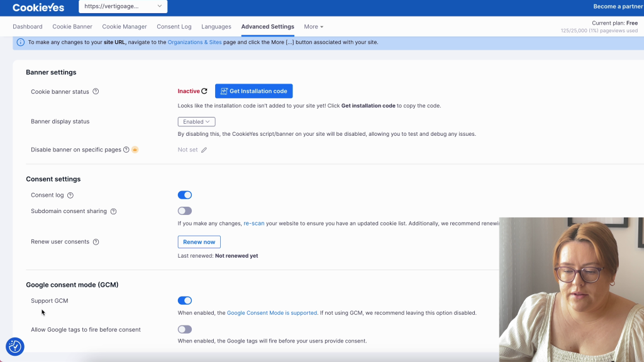Enable Allow Google tags to fire before consent
Viewport: 644px width, 362px height.
tap(184, 329)
